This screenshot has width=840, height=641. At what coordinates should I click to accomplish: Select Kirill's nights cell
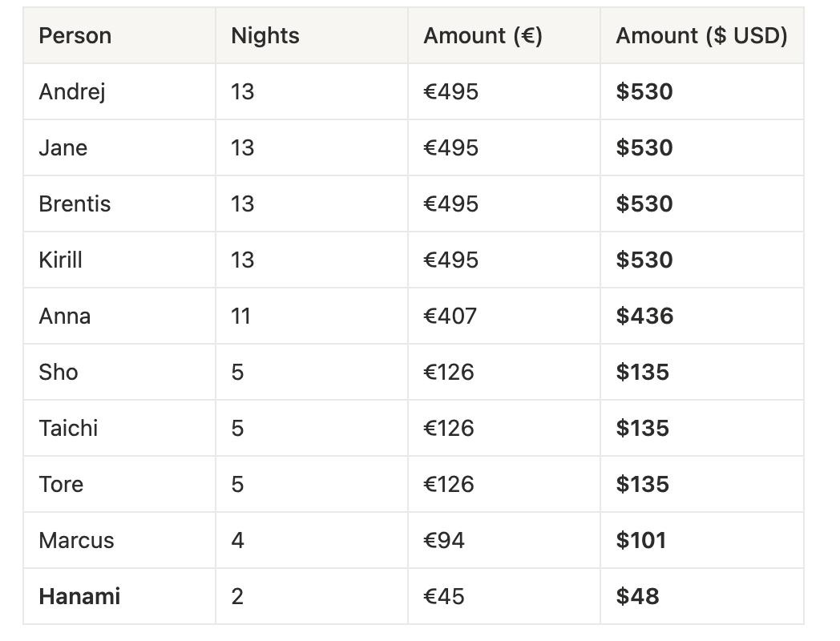242,260
